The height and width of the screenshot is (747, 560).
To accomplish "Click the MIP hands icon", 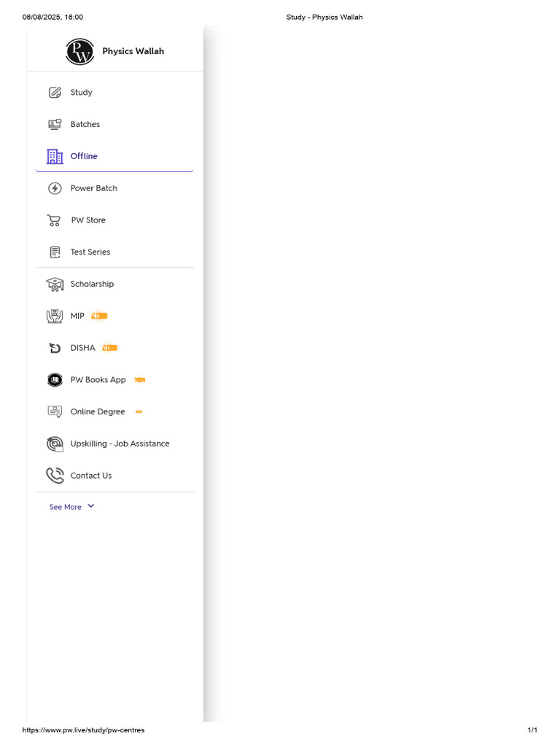I will 55,316.
